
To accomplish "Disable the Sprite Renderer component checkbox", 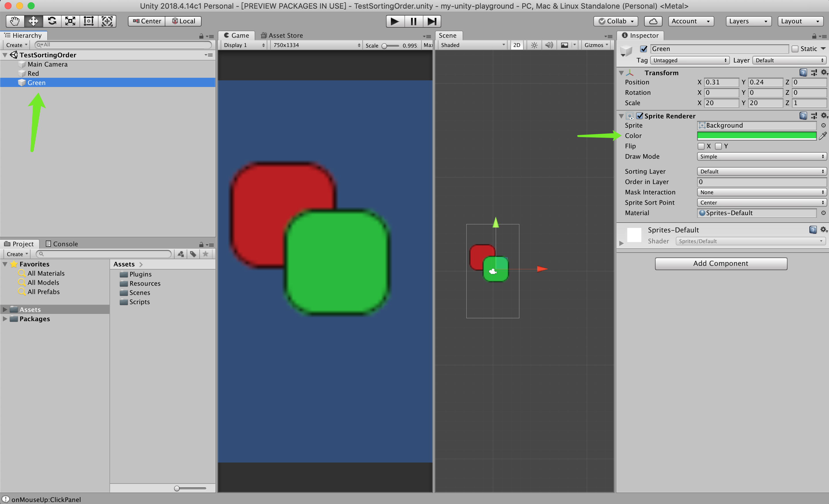I will pos(639,116).
